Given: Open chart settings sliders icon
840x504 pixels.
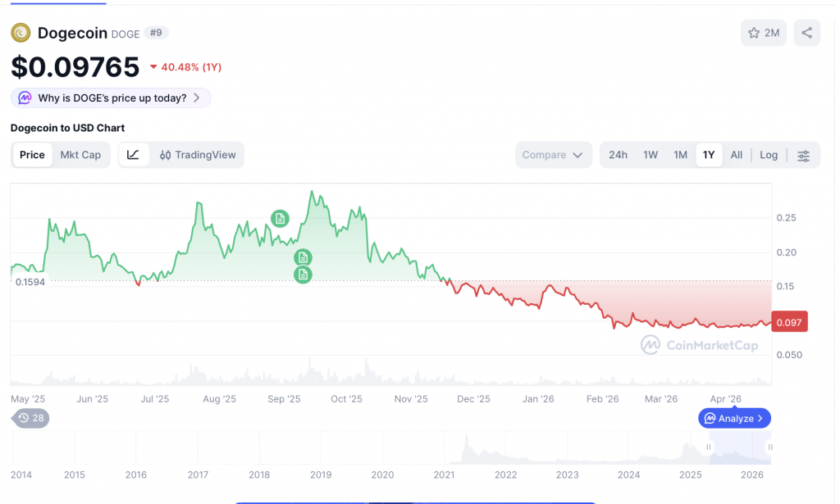Looking at the screenshot, I should [x=802, y=155].
